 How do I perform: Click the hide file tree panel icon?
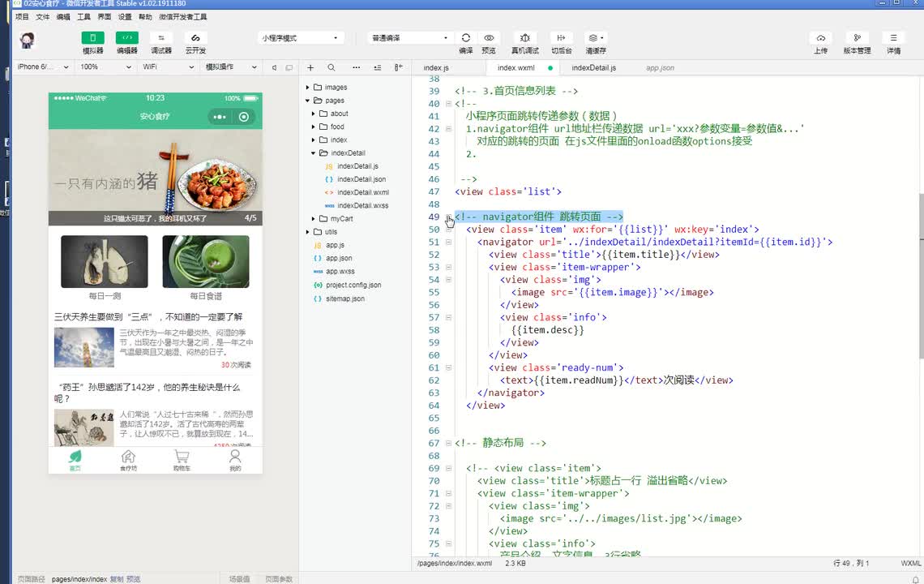[399, 67]
